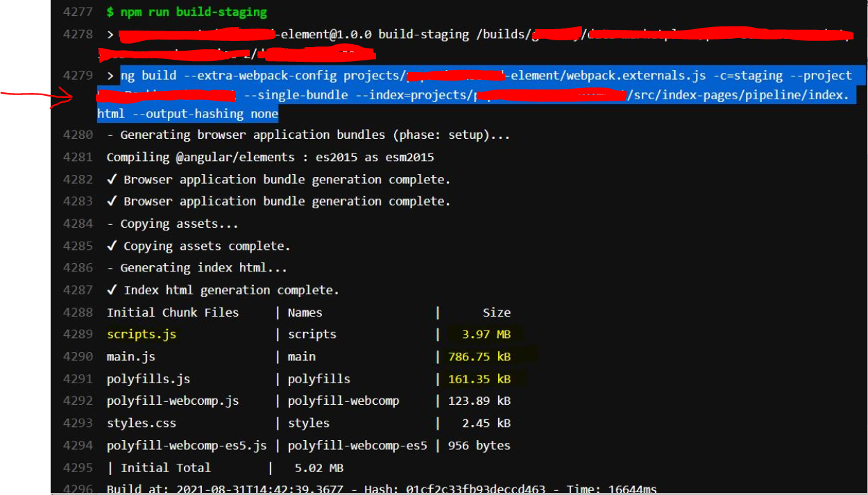868x495 pixels.
Task: Click line number 4287
Action: point(78,290)
